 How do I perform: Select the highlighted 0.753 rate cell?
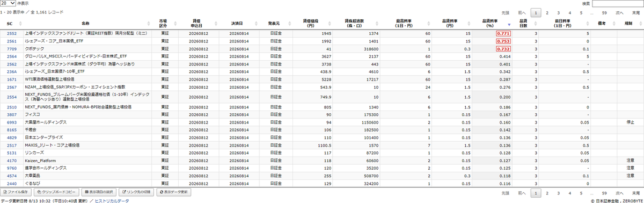503,41
